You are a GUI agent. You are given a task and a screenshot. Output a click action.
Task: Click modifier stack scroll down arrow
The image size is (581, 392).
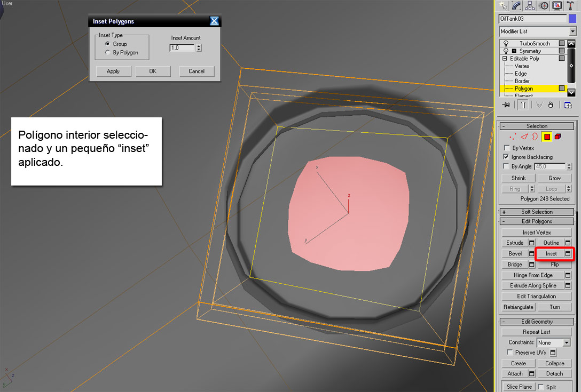[571, 92]
